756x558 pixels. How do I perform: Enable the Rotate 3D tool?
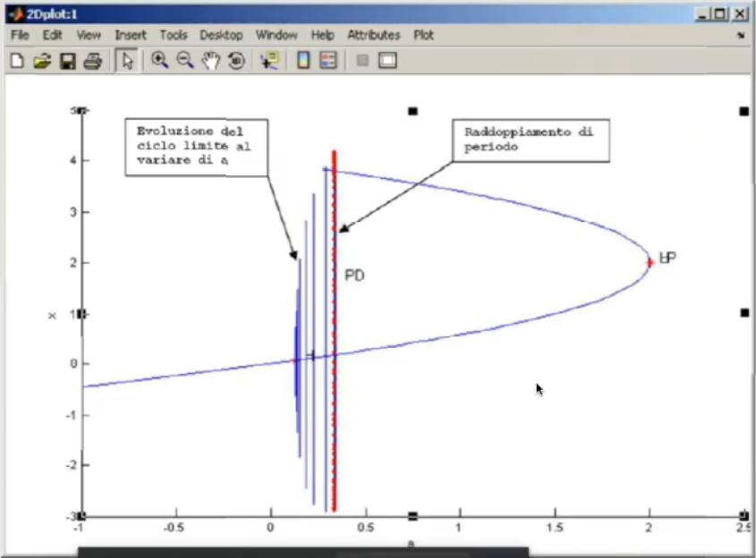pos(236,61)
